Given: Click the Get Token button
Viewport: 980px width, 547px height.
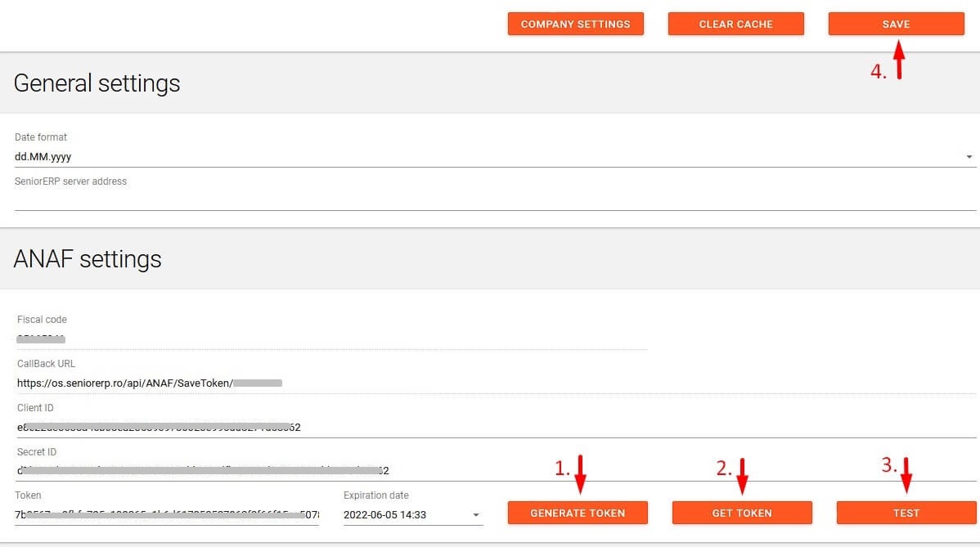Looking at the screenshot, I should (742, 513).
